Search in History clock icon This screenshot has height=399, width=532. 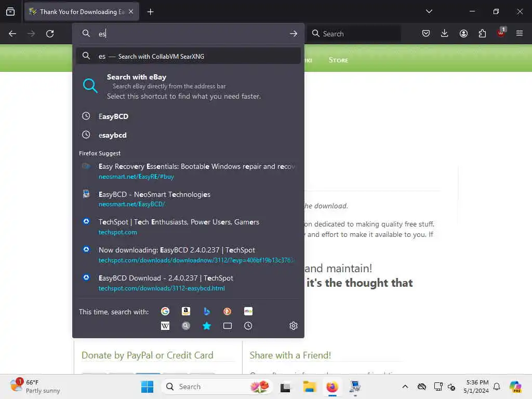pos(248,326)
